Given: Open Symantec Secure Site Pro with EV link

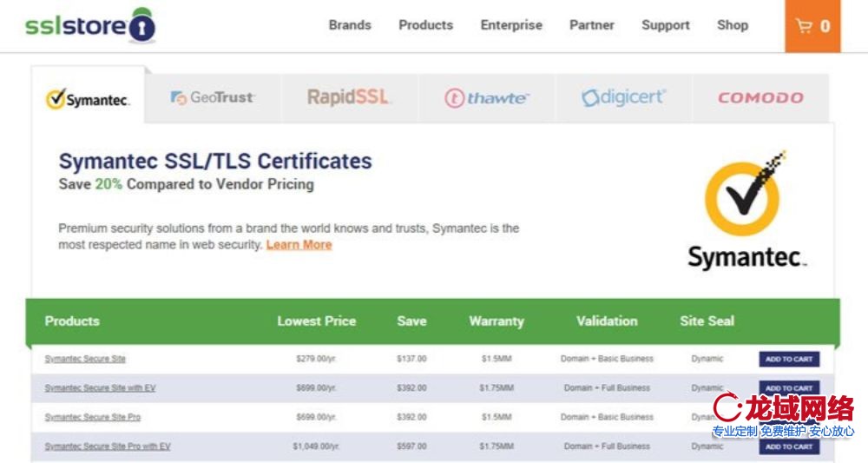Looking at the screenshot, I should coord(108,446).
